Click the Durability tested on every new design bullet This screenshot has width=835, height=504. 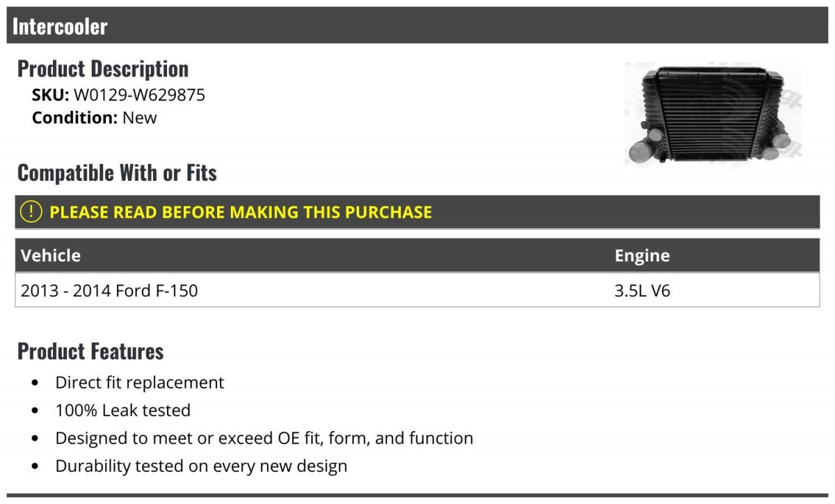(201, 466)
